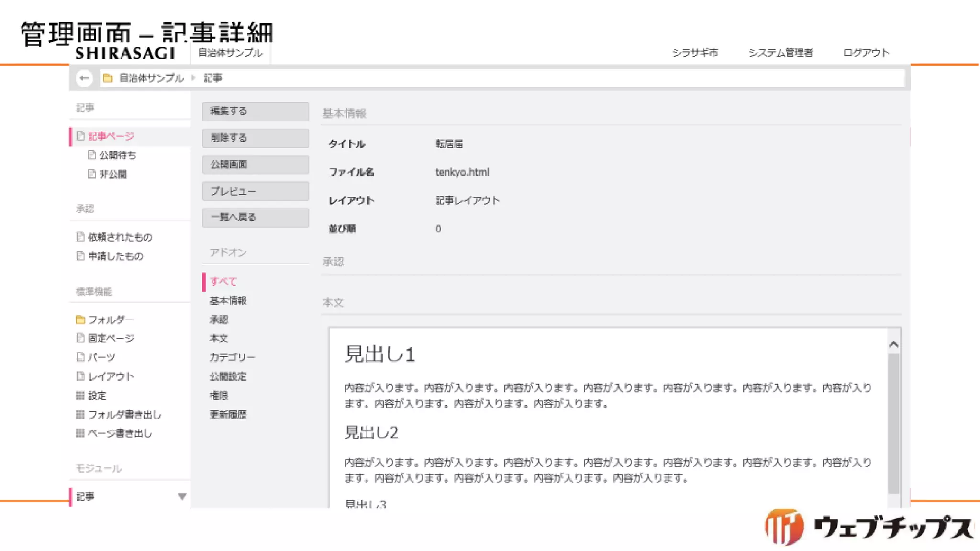Image resolution: width=980 pixels, height=551 pixels.
Task: Open 設定 grid item in sidebar
Action: pos(97,396)
